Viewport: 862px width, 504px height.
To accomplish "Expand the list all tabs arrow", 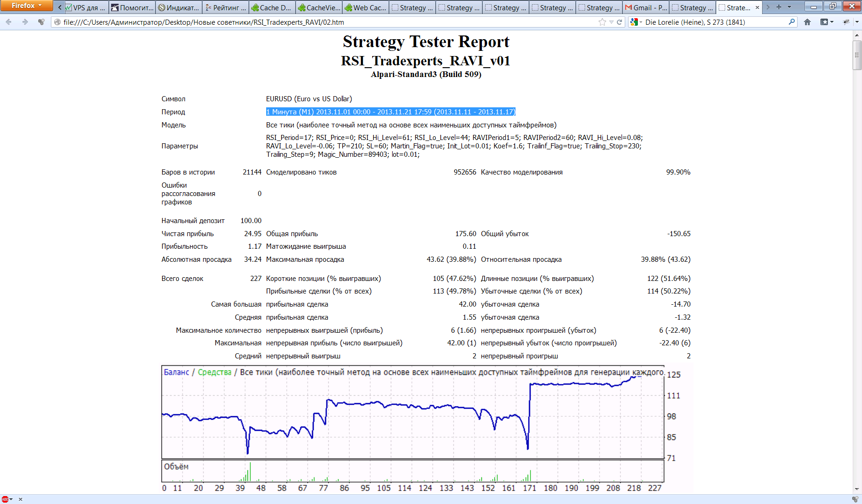I will point(790,7).
